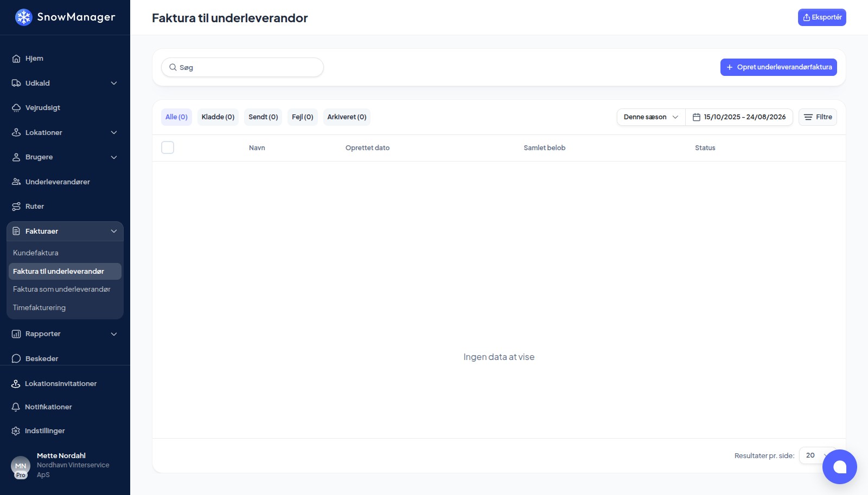This screenshot has height=495, width=868.
Task: Tick the select-all checkbox in table header
Action: 168,147
